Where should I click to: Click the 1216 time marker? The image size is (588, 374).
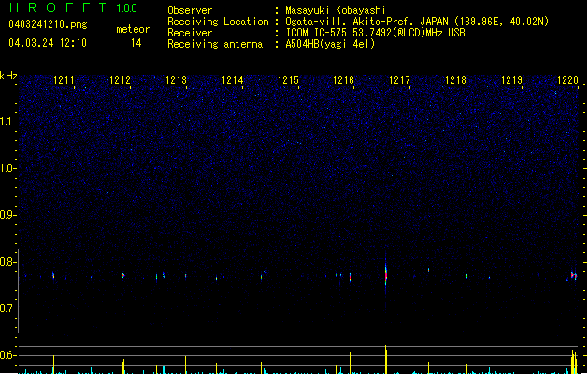point(343,80)
